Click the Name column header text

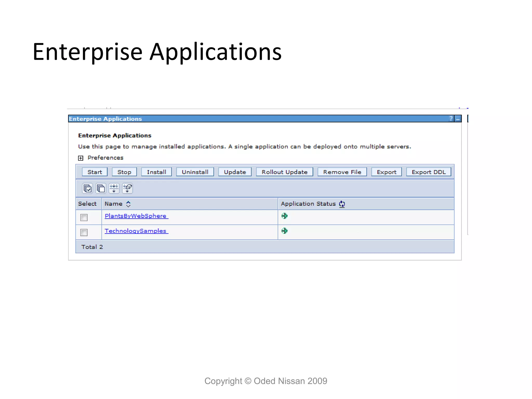[x=113, y=204]
